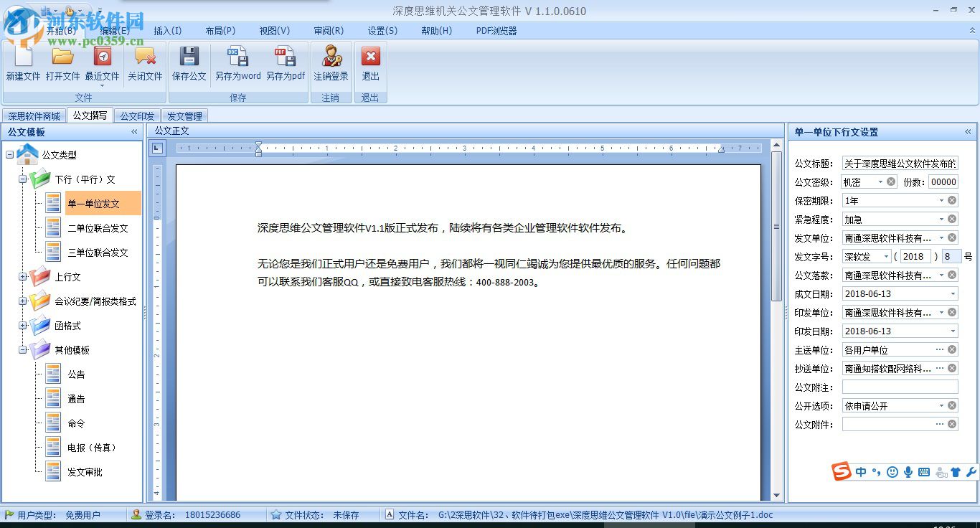Screen dimensions: 980x528
Task: Close the current file with 关闭文件
Action: coord(145,63)
